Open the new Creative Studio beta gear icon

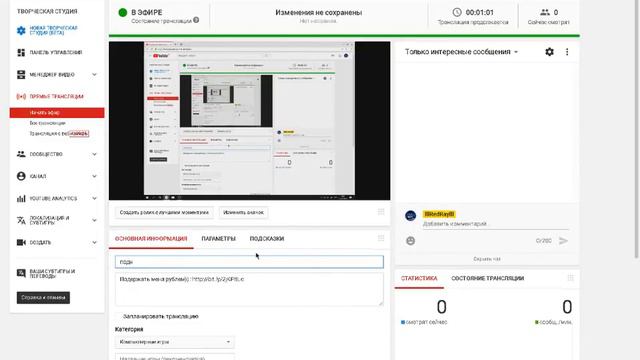point(21,30)
